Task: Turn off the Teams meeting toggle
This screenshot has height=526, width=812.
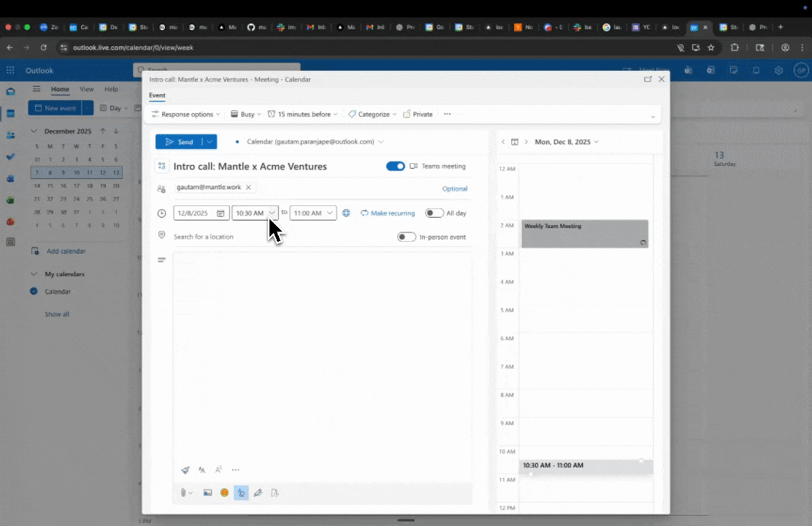Action: pos(395,167)
